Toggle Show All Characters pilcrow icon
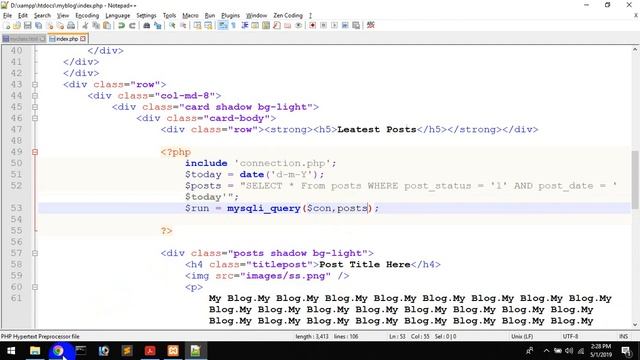This screenshot has width=640, height=360. click(233, 25)
